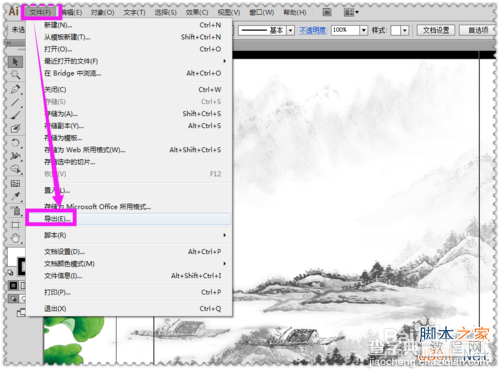The width and height of the screenshot is (500, 369).
Task: Open the Arrange Documents icon dropdown
Action: [351, 12]
